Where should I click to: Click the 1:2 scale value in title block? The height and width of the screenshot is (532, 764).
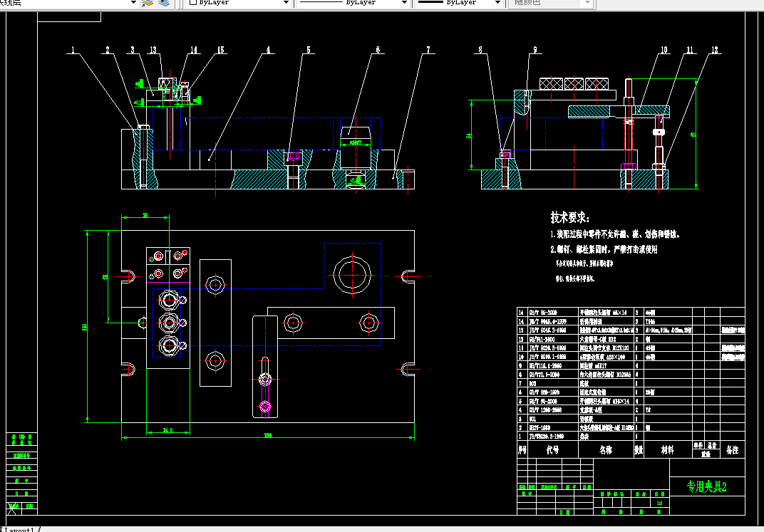coord(659,503)
